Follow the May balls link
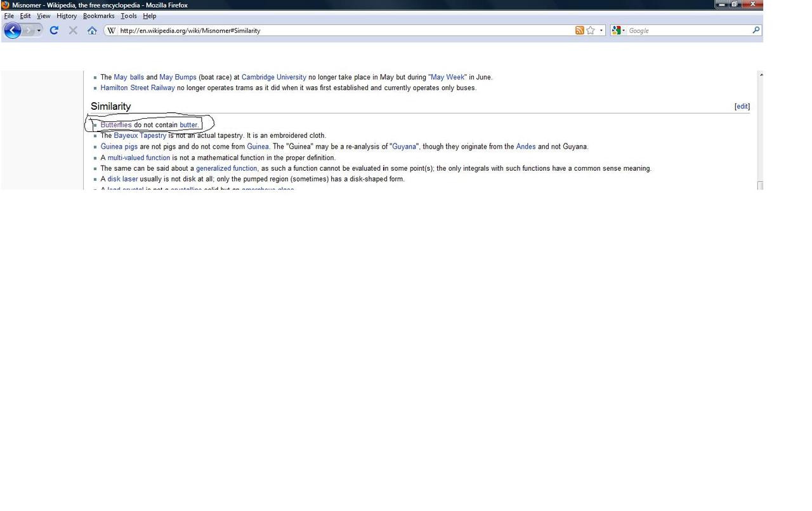 click(129, 77)
